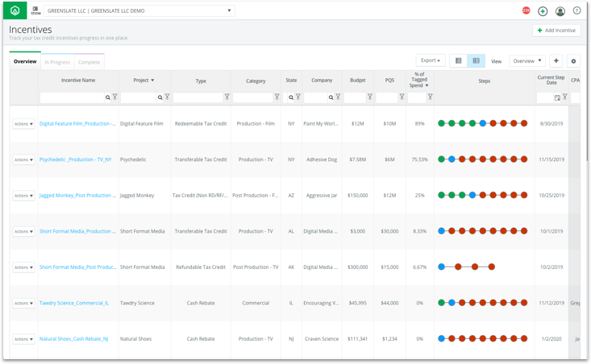Image resolution: width=591 pixels, height=364 pixels.
Task: Click the Adhesive Dog company cell
Action: pyautogui.click(x=322, y=159)
